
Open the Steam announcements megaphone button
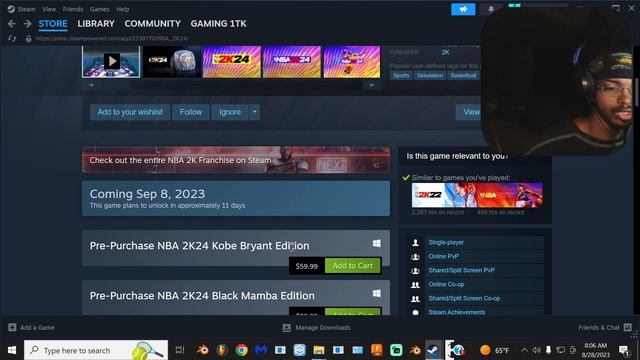tap(463, 9)
